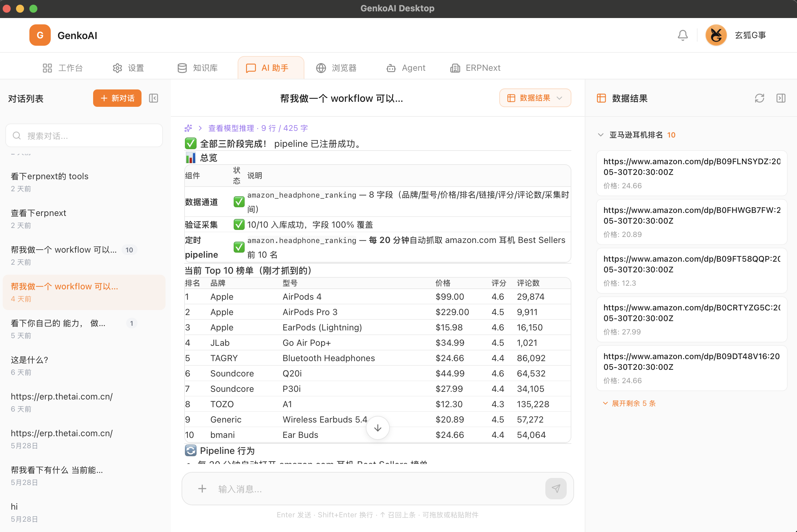Image resolution: width=797 pixels, height=532 pixels.
Task: Open conversation 这是什么?
Action: point(84,365)
